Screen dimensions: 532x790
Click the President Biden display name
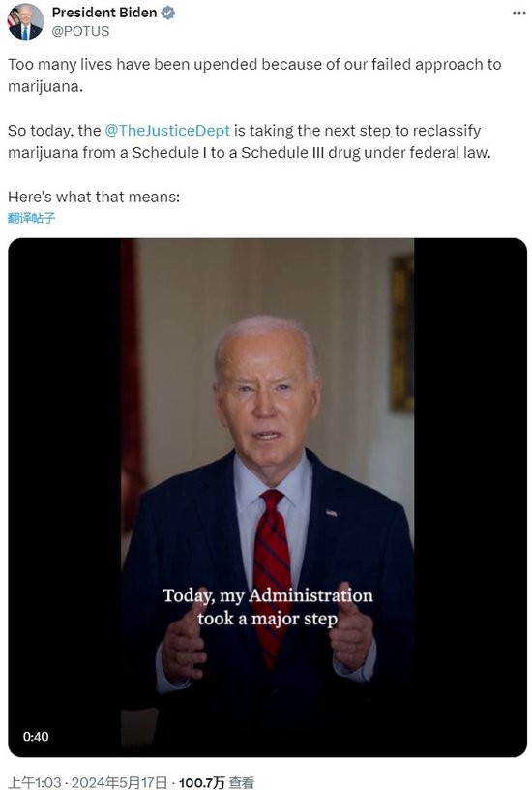104,13
